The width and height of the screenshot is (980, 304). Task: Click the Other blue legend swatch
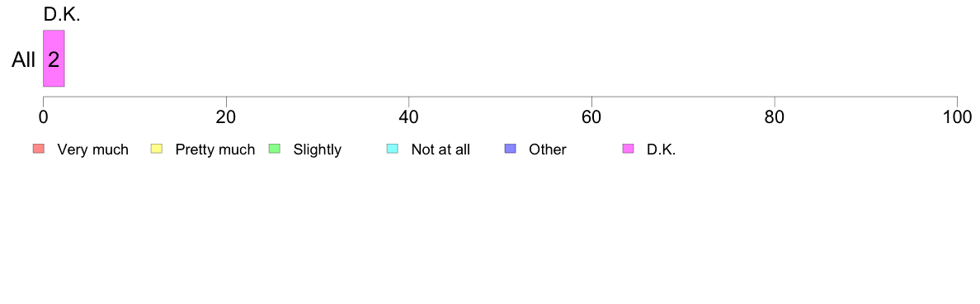509,149
